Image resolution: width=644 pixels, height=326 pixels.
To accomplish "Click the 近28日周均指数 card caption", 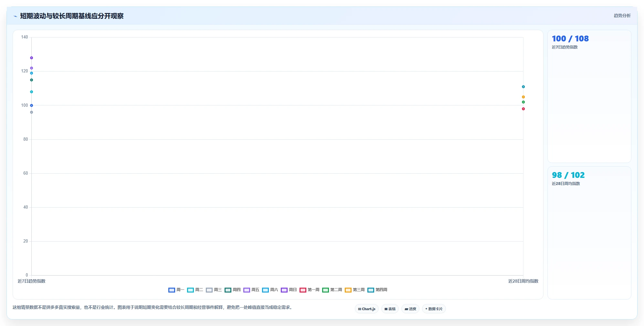I will (x=566, y=184).
